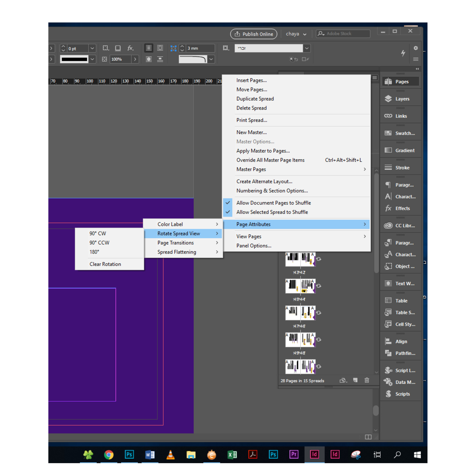Open the Links panel

[400, 116]
